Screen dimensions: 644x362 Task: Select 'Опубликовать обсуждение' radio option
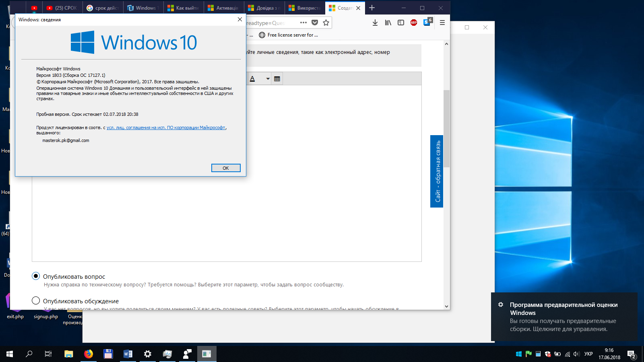36,300
